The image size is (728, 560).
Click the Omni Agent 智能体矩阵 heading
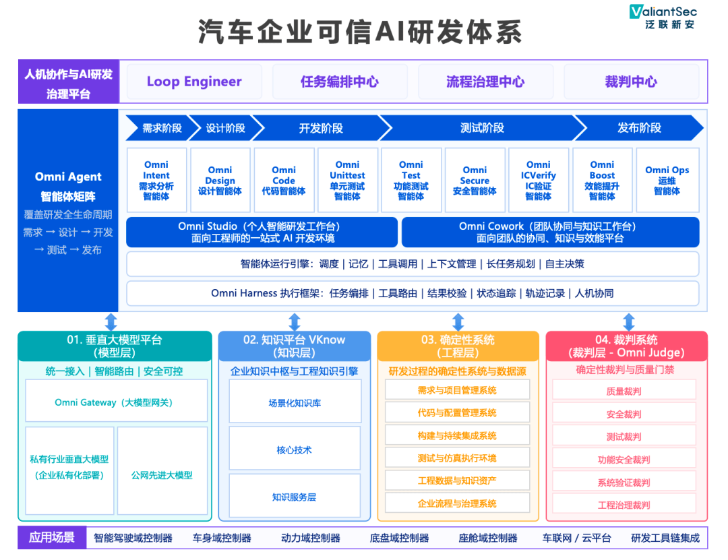(x=68, y=186)
